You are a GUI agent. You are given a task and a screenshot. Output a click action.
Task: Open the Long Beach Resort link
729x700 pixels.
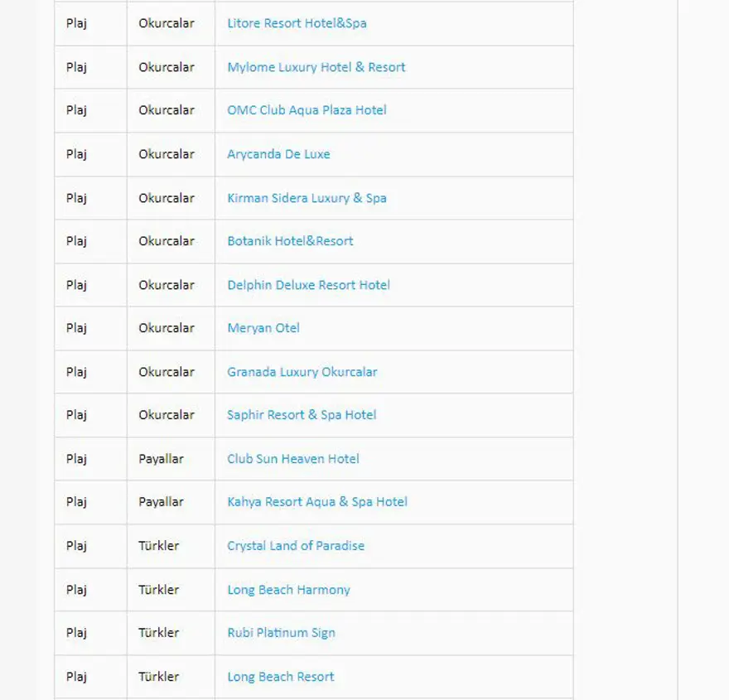[281, 677]
